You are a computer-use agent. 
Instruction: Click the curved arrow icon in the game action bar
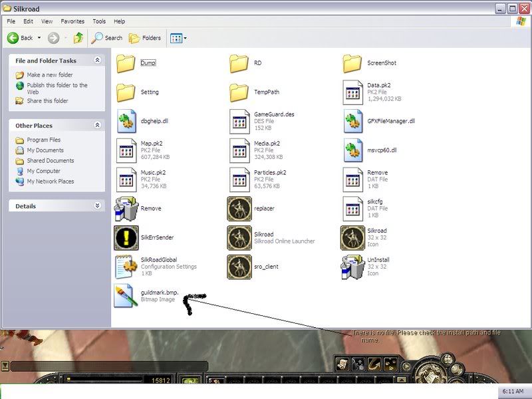click(374, 364)
